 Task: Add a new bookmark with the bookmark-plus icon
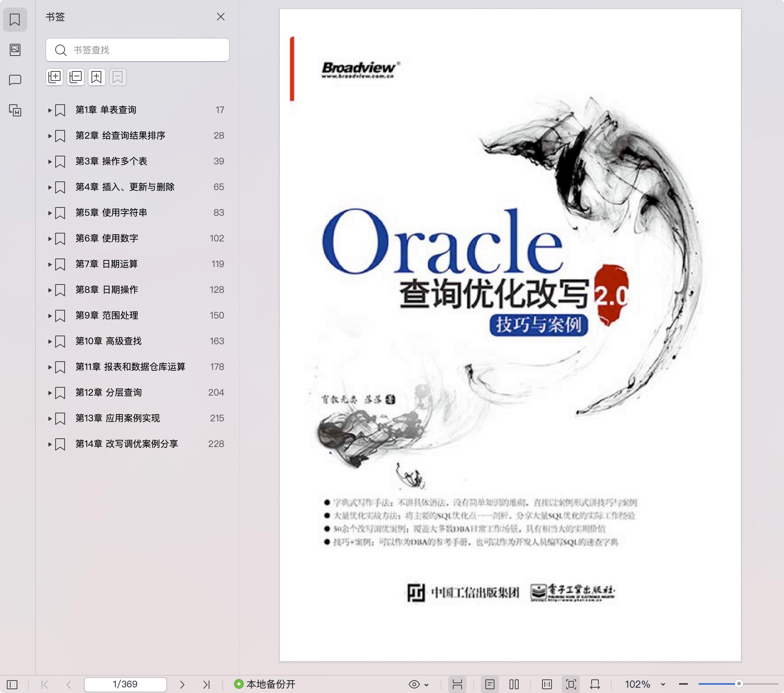click(97, 77)
